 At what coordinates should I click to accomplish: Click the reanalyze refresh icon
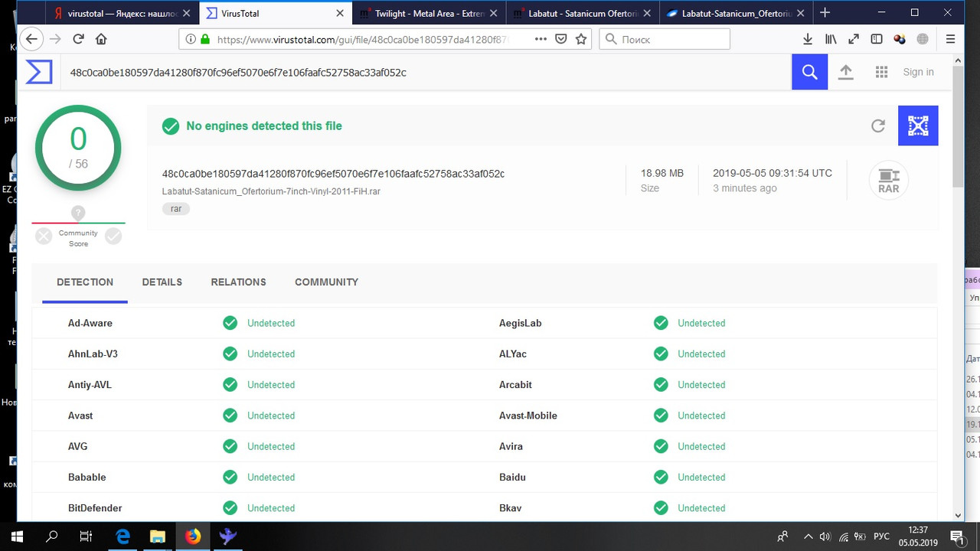tap(878, 126)
